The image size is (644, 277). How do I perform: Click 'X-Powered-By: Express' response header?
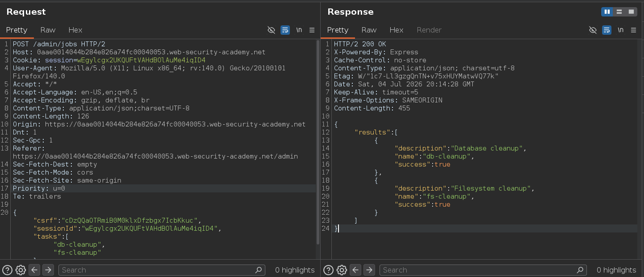click(x=376, y=52)
